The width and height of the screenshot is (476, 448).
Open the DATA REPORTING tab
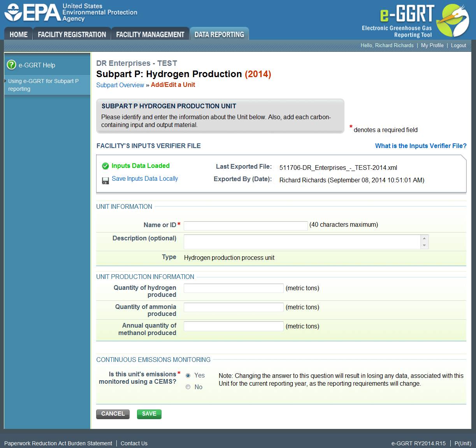tap(219, 34)
